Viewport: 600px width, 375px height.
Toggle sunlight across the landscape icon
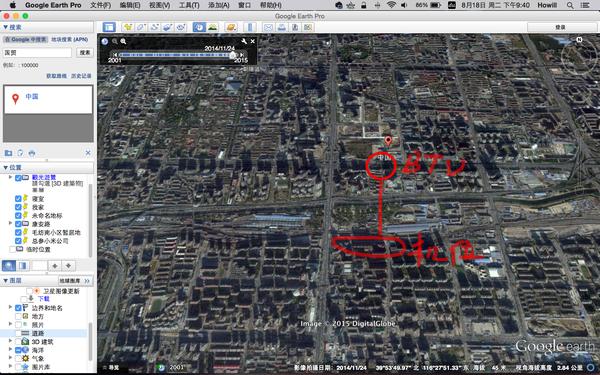point(212,27)
